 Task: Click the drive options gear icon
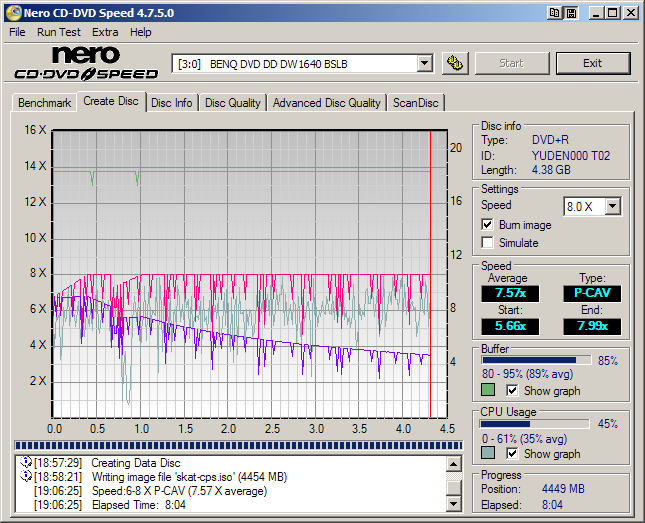(455, 63)
